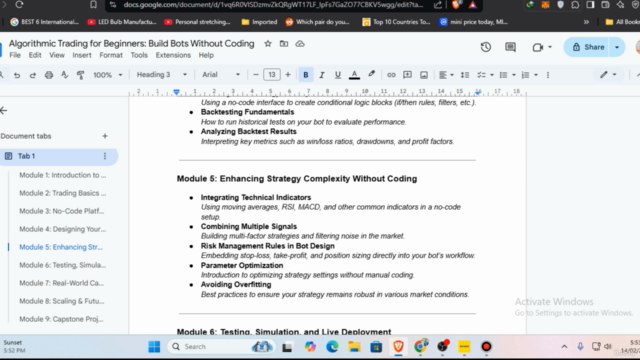Jump to Module 8: Scaling outline
Viewport: 640px width, 360px height.
pyautogui.click(x=62, y=301)
